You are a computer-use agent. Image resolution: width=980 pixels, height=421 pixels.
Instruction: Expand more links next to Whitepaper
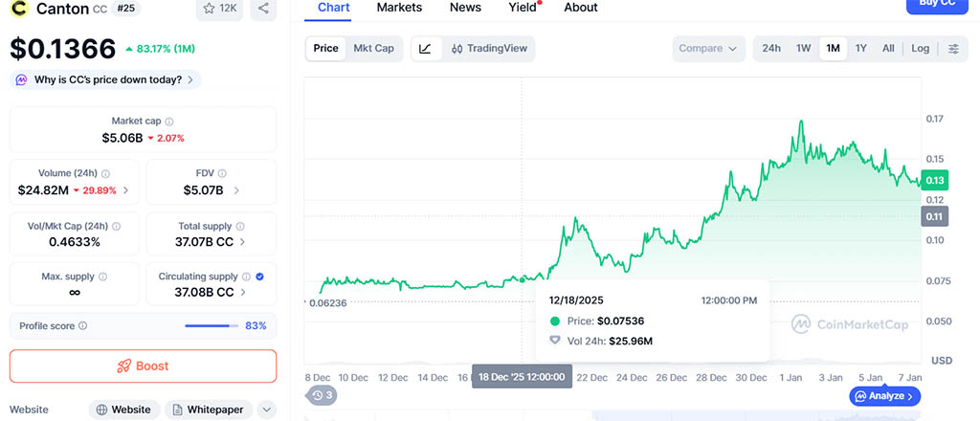(x=267, y=410)
